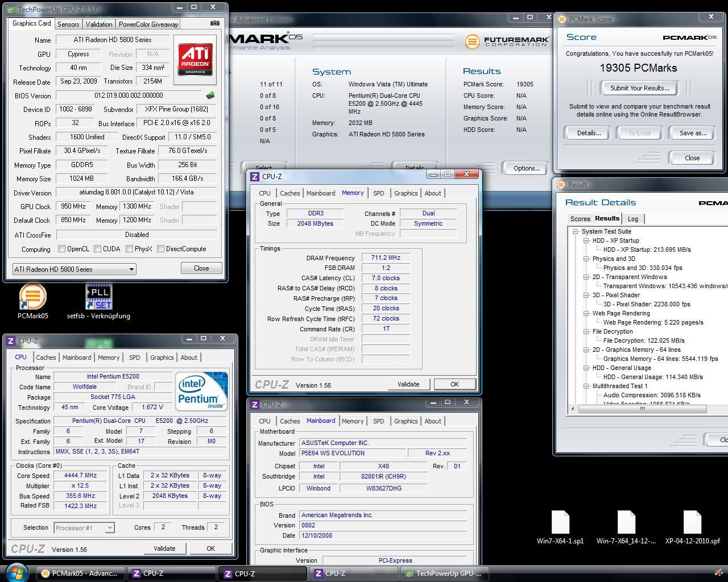Click the GPU-Z screenshot camera icon

tap(214, 23)
